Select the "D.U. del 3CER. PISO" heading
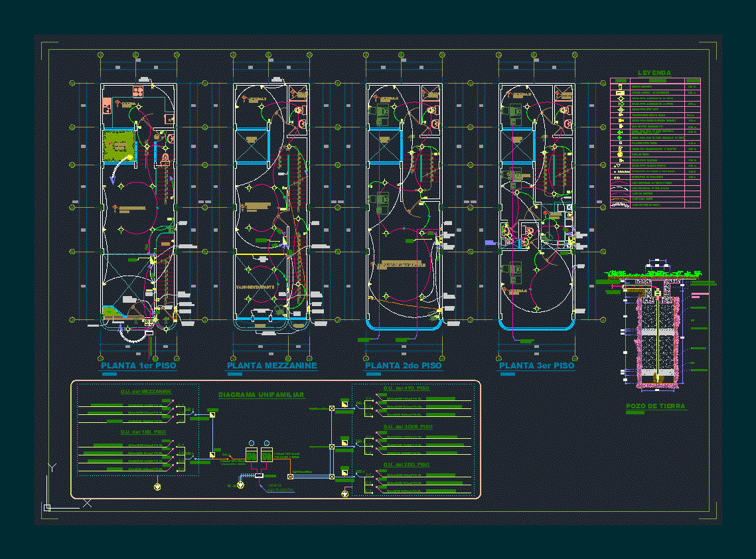The width and height of the screenshot is (756, 559). pos(408,427)
